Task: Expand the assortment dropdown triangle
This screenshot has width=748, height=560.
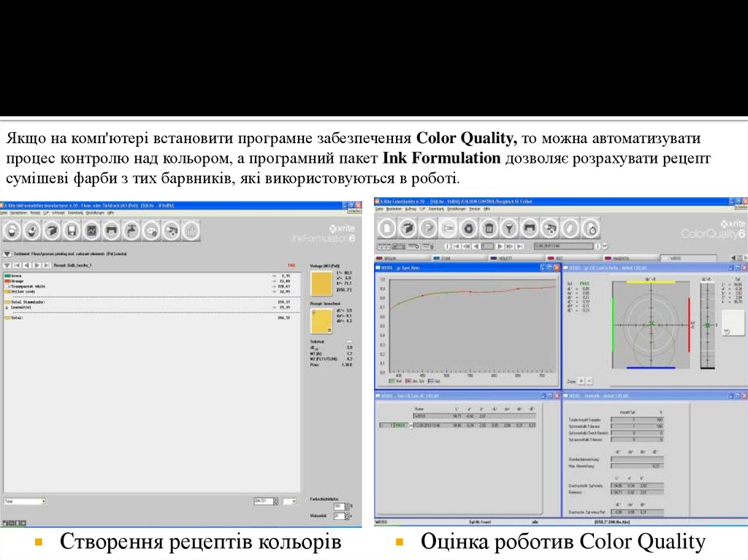Action: click(x=7, y=254)
